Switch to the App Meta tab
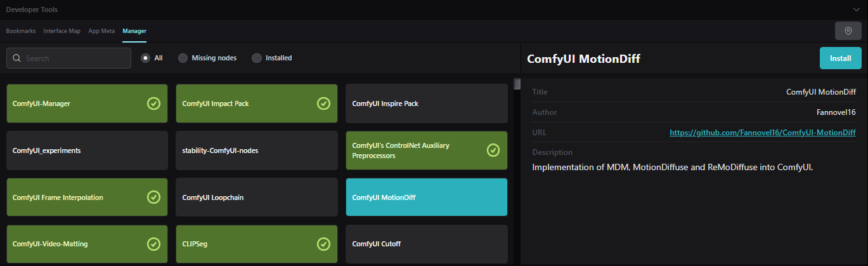Screen dimensions: 868x266 pyautogui.click(x=101, y=30)
